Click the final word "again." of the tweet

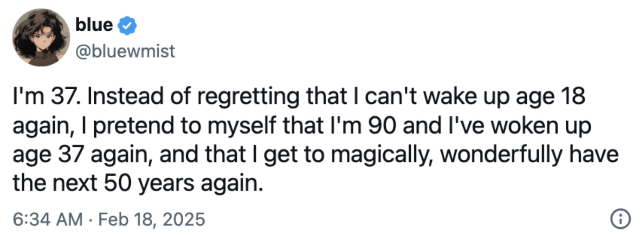[x=232, y=184]
